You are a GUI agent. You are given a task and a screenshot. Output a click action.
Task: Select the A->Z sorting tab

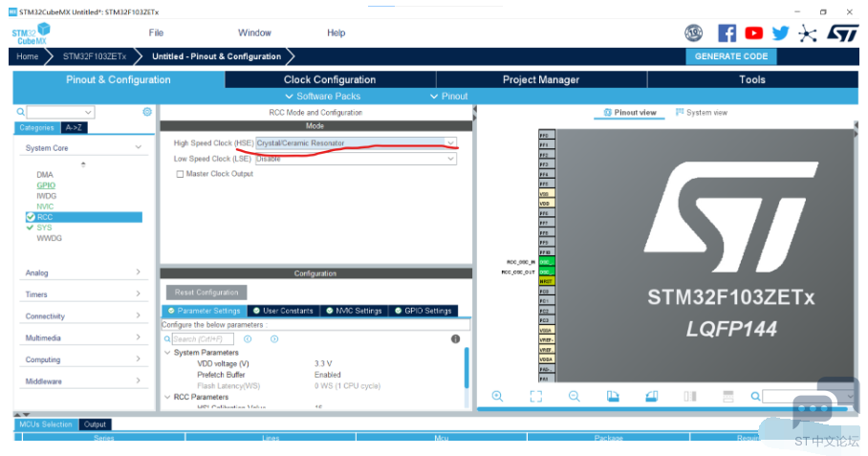point(74,128)
